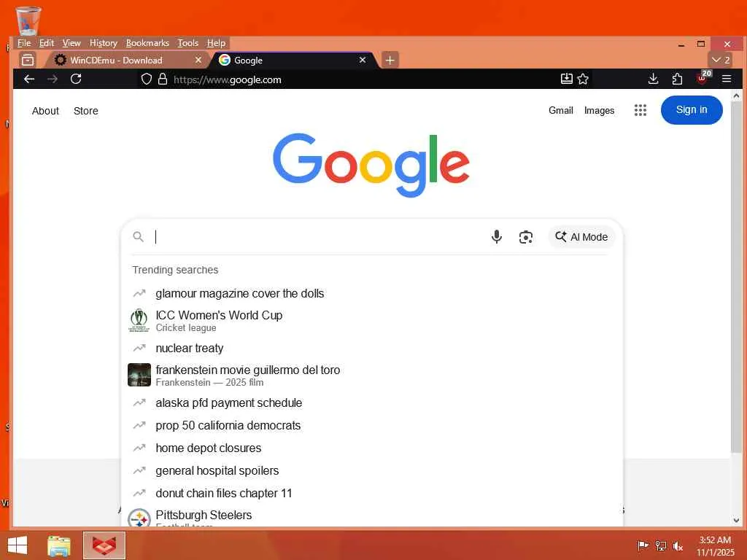Go back using the back arrow

29,79
